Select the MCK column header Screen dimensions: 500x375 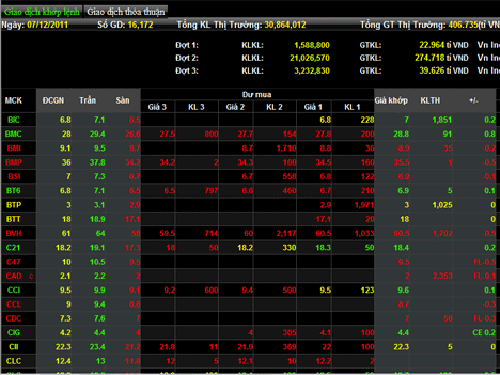click(x=13, y=100)
